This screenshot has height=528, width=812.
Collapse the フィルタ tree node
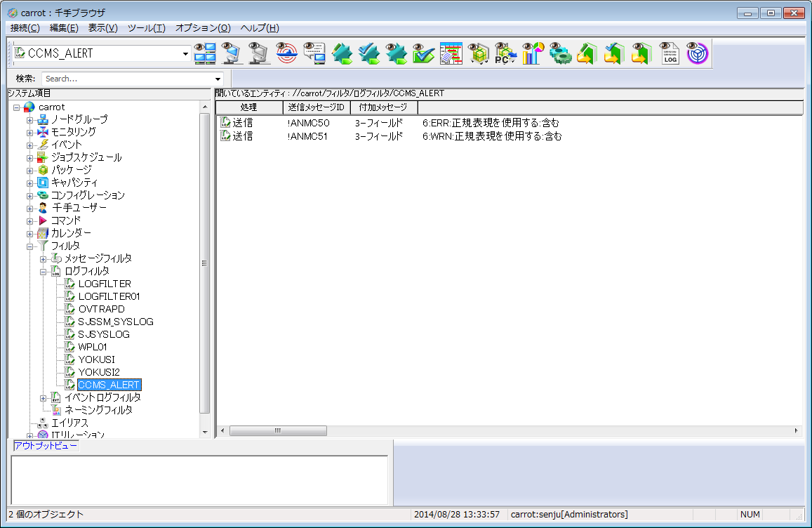[x=29, y=246]
